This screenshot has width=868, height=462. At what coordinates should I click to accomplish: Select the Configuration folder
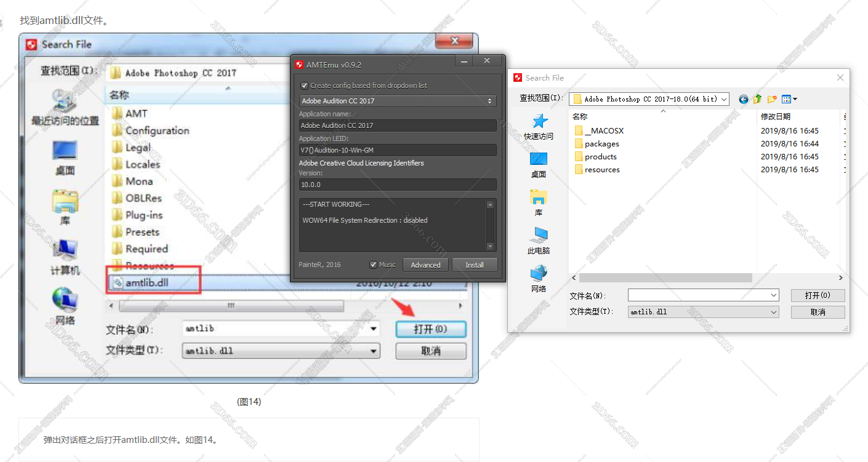tap(150, 130)
